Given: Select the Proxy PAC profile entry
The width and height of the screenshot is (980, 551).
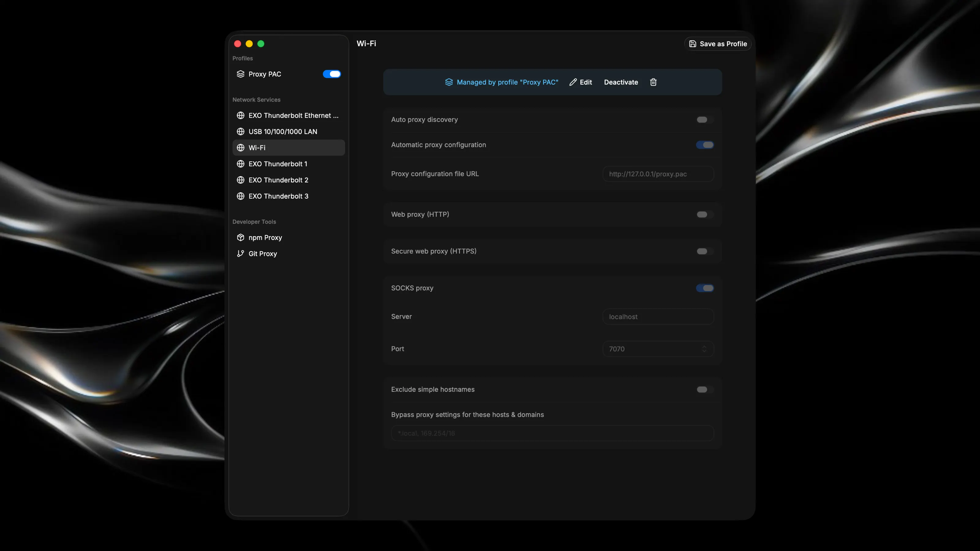Looking at the screenshot, I should click(x=289, y=74).
